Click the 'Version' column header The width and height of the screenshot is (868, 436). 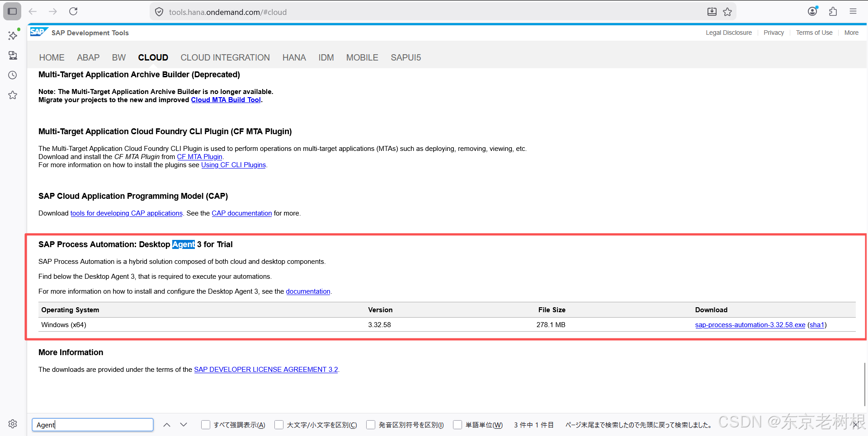(x=380, y=310)
